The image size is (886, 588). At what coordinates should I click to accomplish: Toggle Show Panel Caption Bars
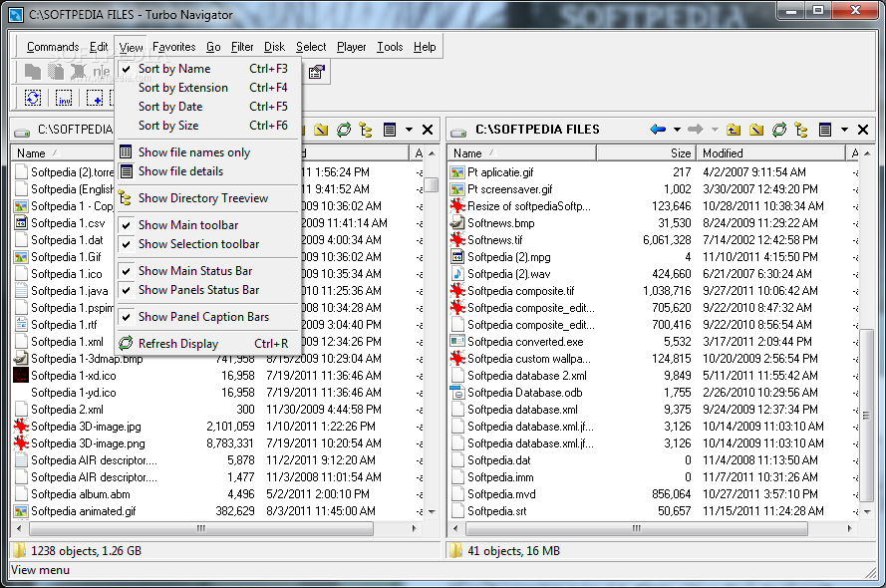208,317
